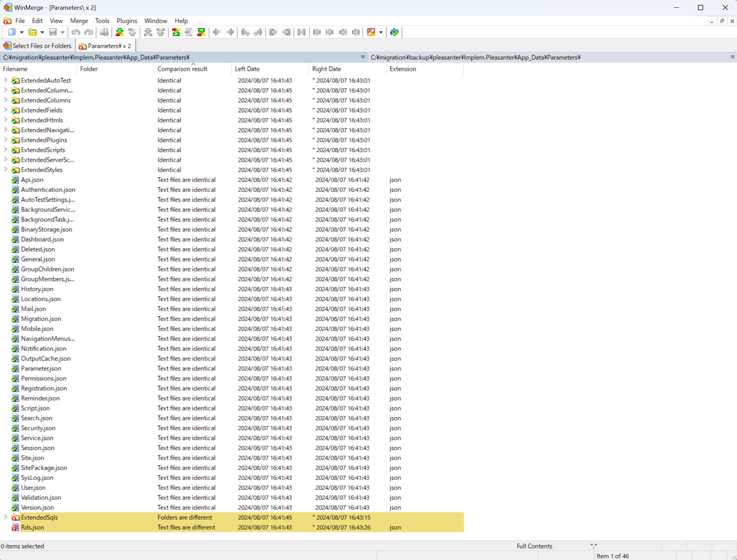The image size is (737, 560).
Task: Open the Plugins menu
Action: coord(127,21)
